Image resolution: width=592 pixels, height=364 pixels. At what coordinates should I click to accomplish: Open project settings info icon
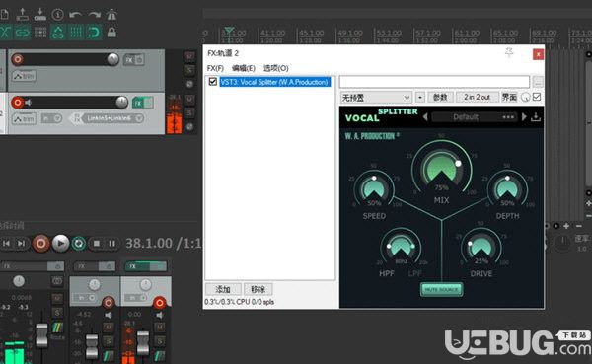pos(58,15)
